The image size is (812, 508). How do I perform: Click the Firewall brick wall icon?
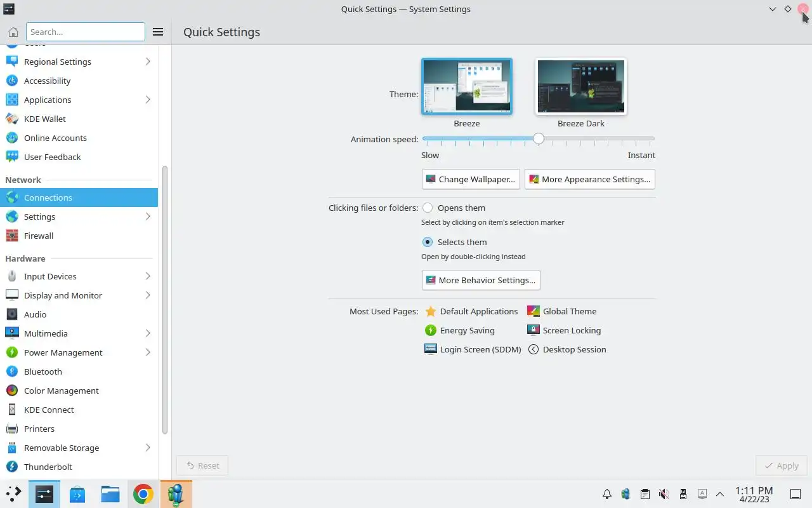[11, 236]
